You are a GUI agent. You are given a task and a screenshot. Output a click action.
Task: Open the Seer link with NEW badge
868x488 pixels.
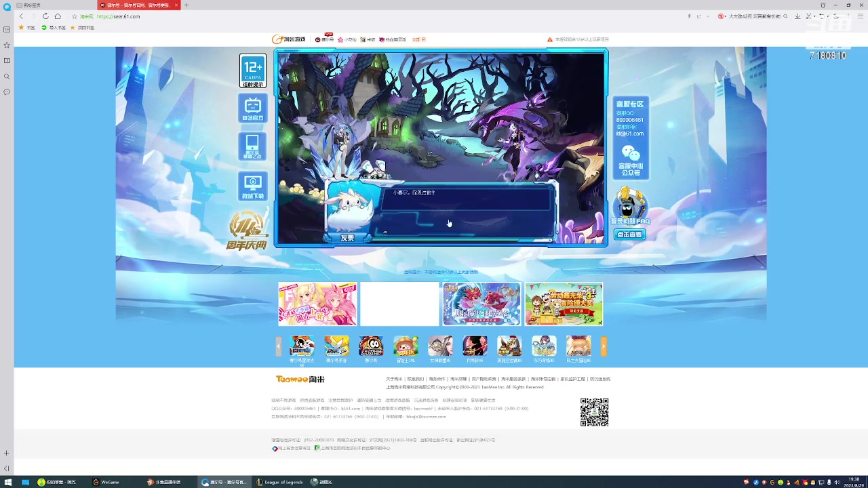[324, 39]
